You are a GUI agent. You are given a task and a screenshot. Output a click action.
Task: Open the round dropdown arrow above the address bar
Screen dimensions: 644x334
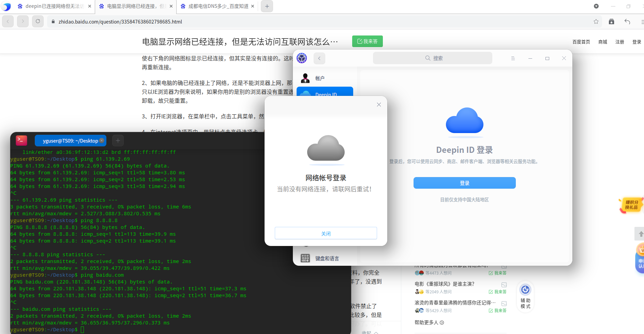pos(596,6)
